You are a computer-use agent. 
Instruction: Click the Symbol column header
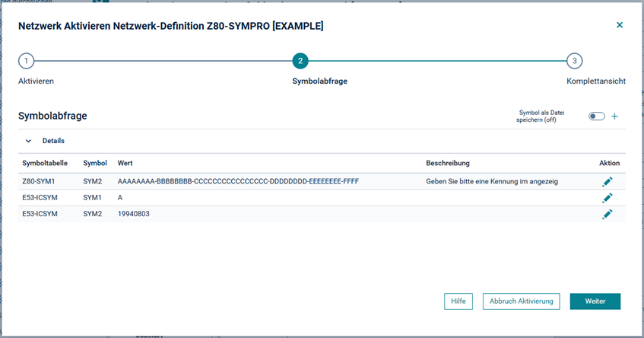click(95, 163)
